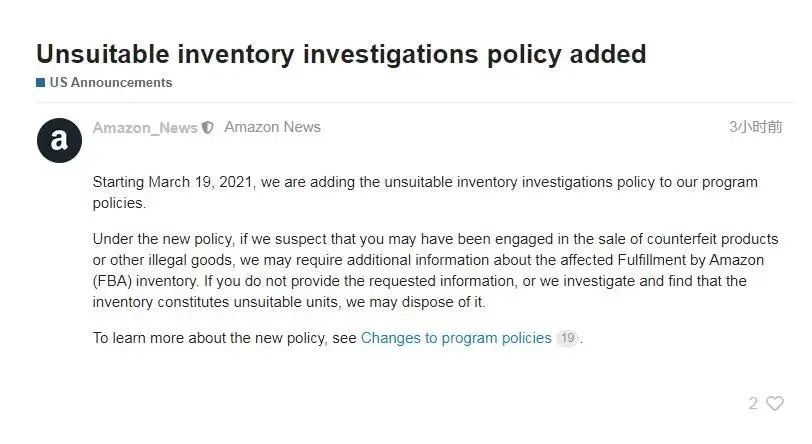The image size is (812, 444).
Task: Click the 3小时前 post timestamp
Action: [x=755, y=127]
